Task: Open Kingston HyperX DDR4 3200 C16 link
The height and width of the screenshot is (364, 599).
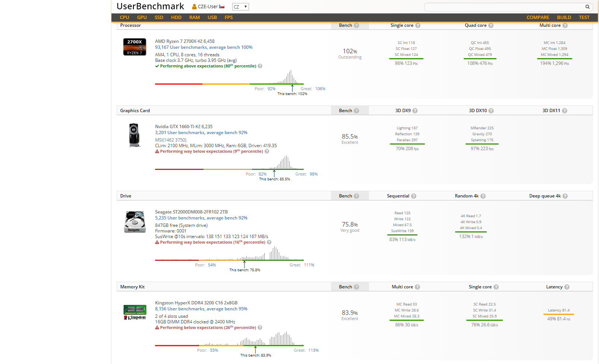Action: pos(196,303)
